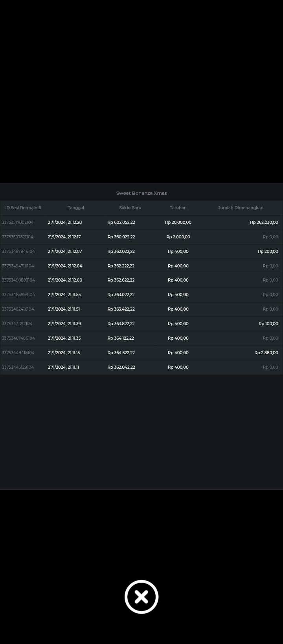Screen dimensions: 283x644
Task: Click the Tanggal column header
Action: (76, 208)
